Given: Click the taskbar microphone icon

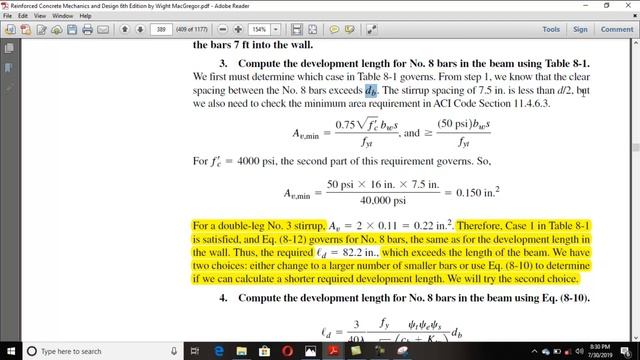Looking at the screenshot, I should coord(174,351).
